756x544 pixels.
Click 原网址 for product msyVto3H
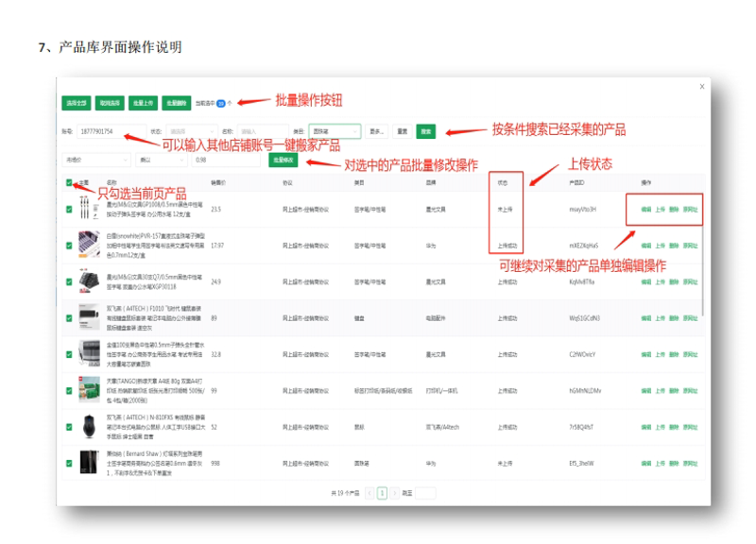691,210
